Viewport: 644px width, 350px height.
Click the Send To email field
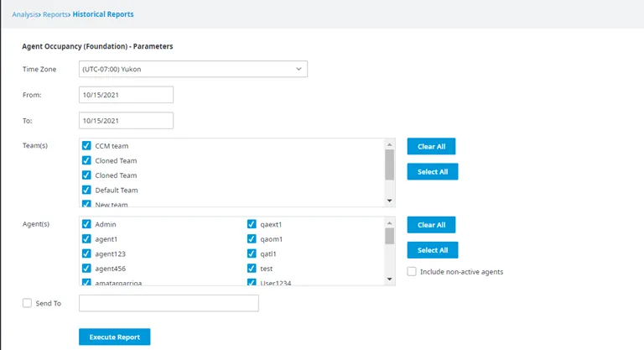(169, 303)
